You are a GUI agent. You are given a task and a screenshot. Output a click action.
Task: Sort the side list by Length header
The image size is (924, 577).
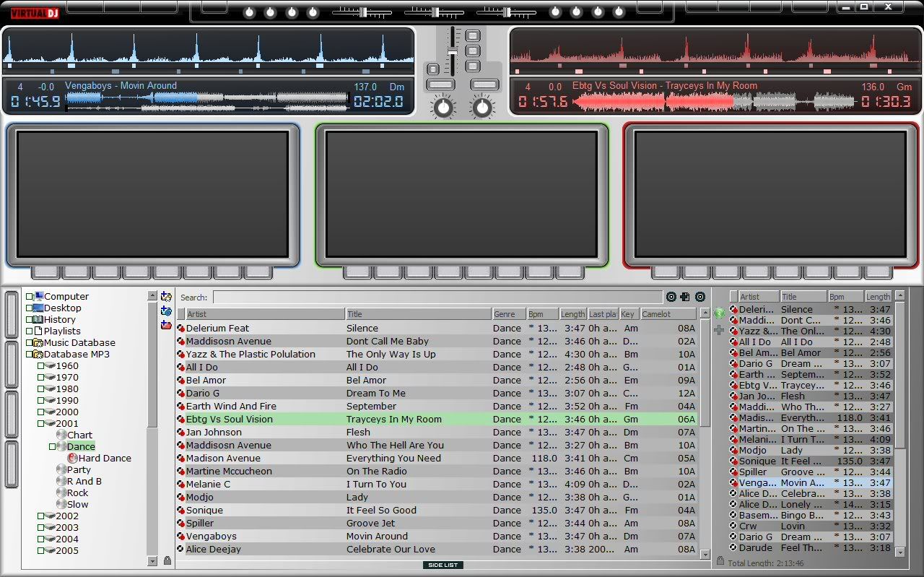879,296
